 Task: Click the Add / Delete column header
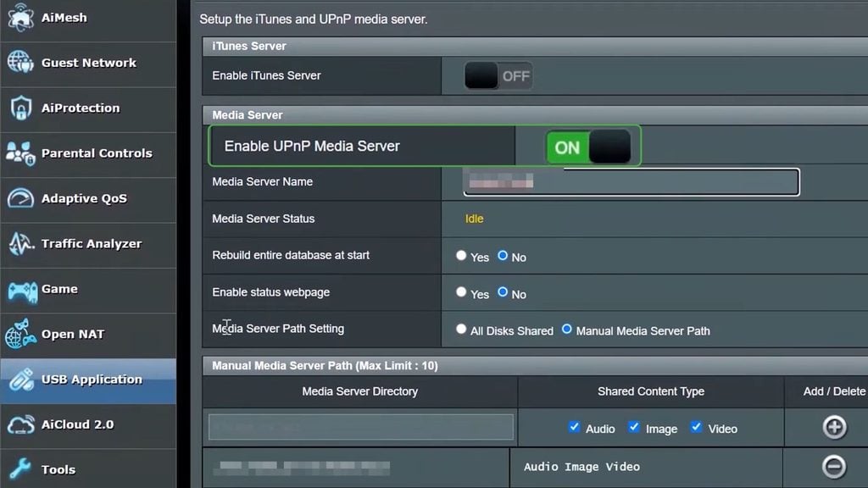point(834,391)
